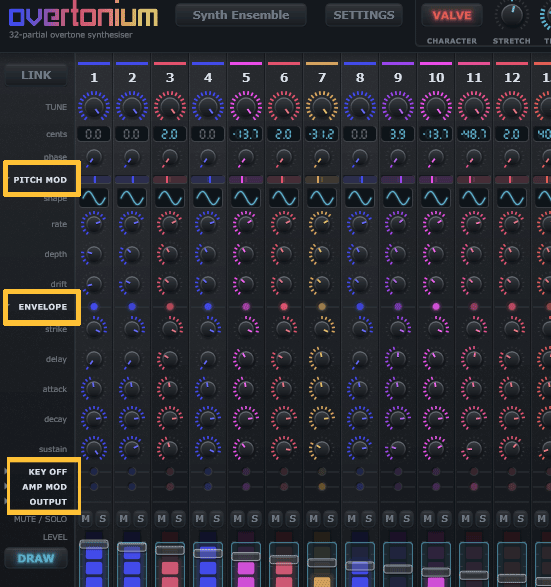Solo partial 9

pos(407,518)
